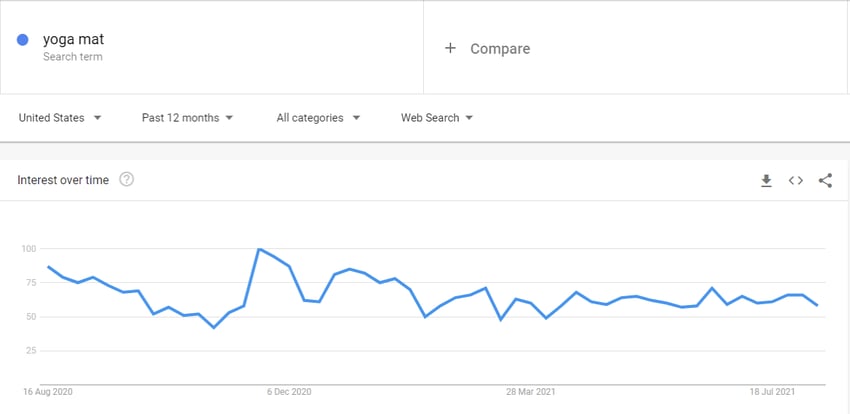Edit the yoga mat search term
Image resolution: width=850 pixels, height=414 pixels.
[x=73, y=40]
